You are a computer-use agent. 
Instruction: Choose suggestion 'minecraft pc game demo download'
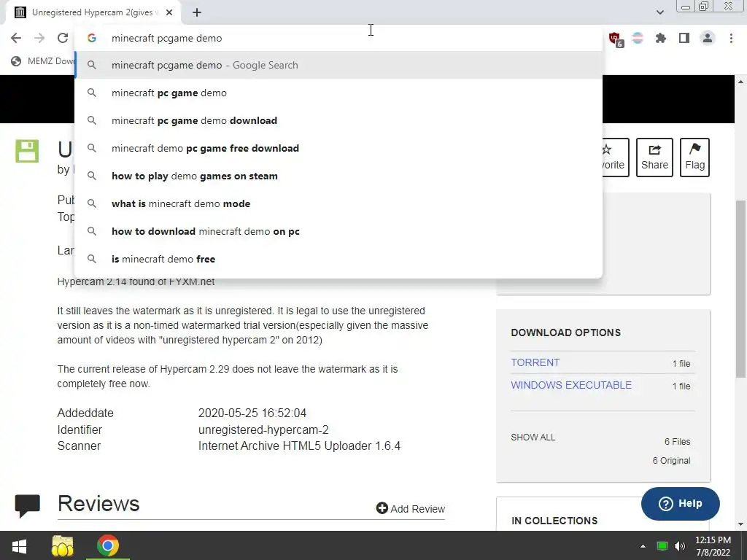(x=338, y=120)
